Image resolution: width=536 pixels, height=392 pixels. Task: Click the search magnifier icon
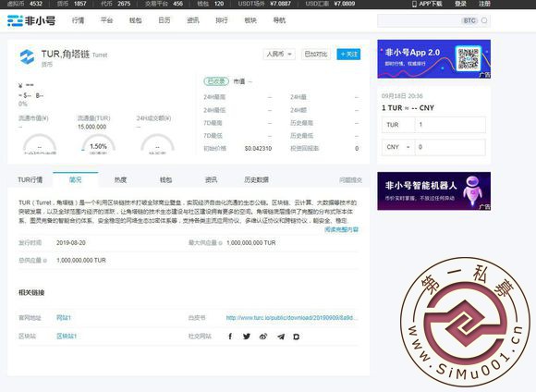click(484, 20)
